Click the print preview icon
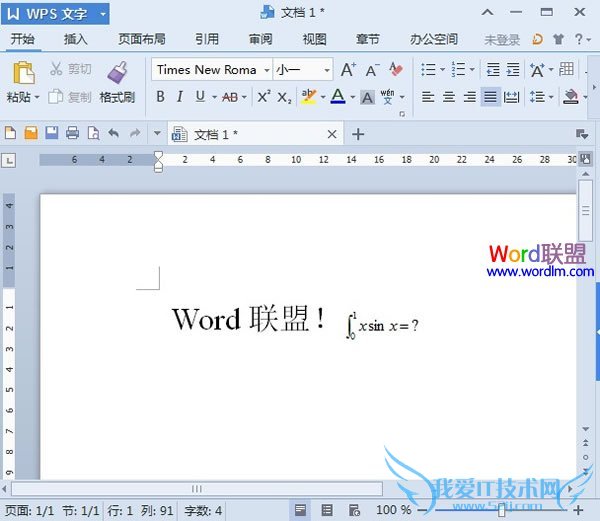This screenshot has height=521, width=600. [x=93, y=133]
